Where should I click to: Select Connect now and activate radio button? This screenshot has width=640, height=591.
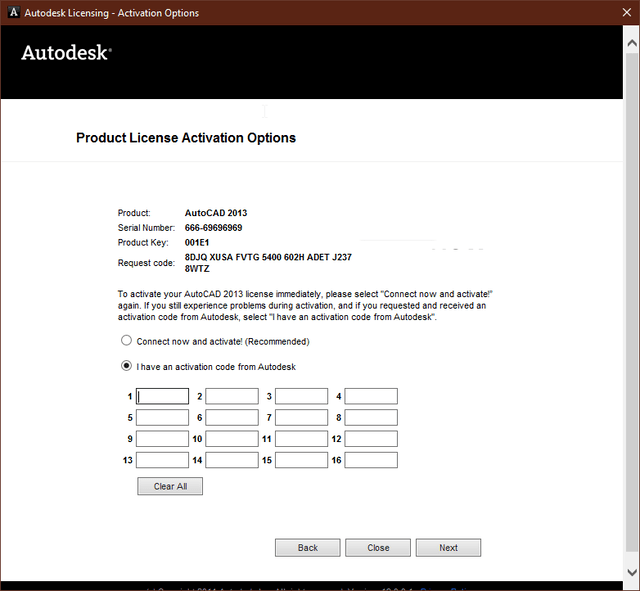click(127, 340)
